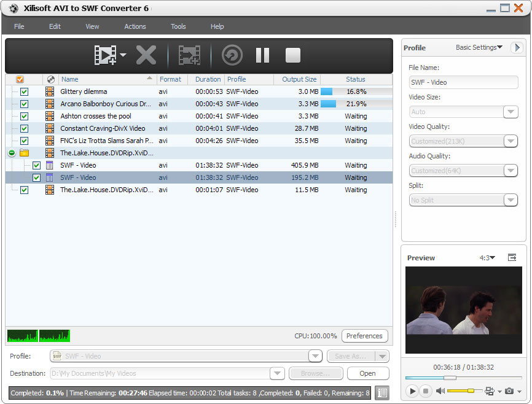
Task: Open the Actions menu
Action: (135, 26)
